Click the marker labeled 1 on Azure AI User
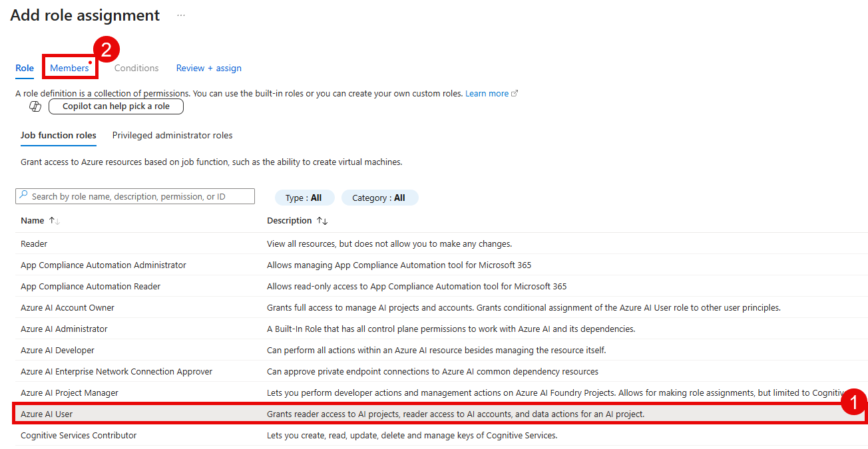Viewport: 868px width, 449px height. [x=855, y=403]
